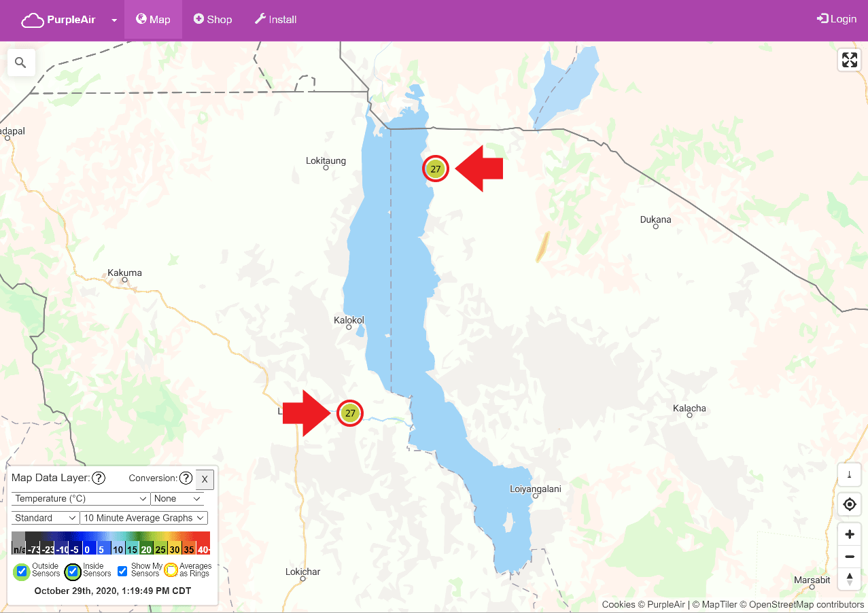Zoom out with the minus button
The width and height of the screenshot is (868, 613).
click(849, 557)
